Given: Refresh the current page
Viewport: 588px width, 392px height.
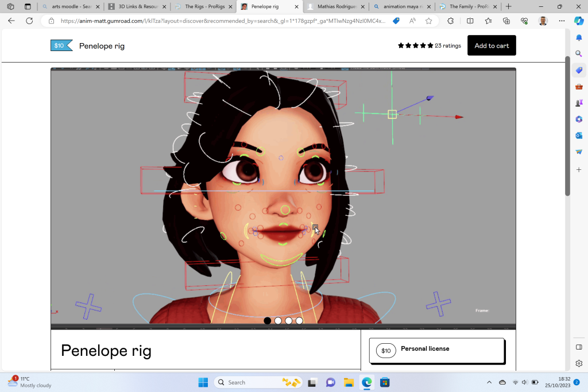Looking at the screenshot, I should click(x=29, y=21).
